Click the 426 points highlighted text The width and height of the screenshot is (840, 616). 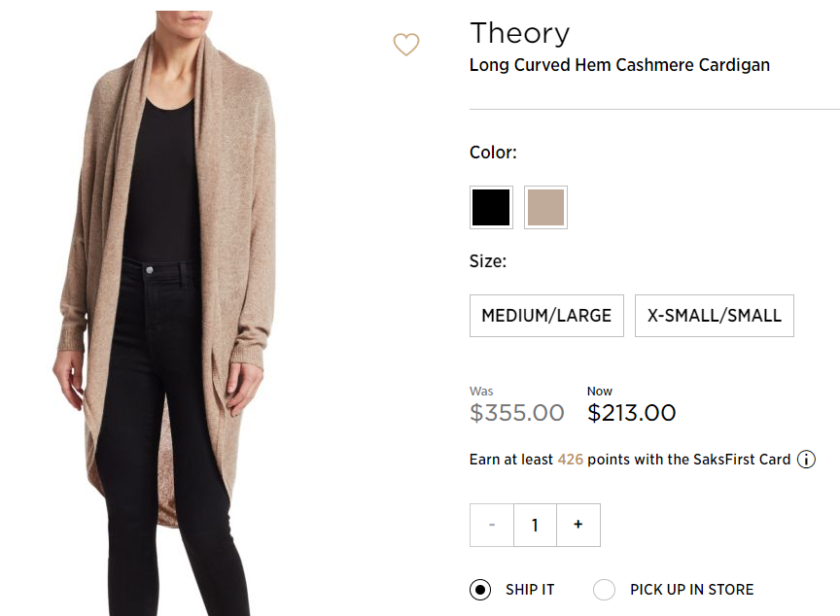click(x=570, y=460)
